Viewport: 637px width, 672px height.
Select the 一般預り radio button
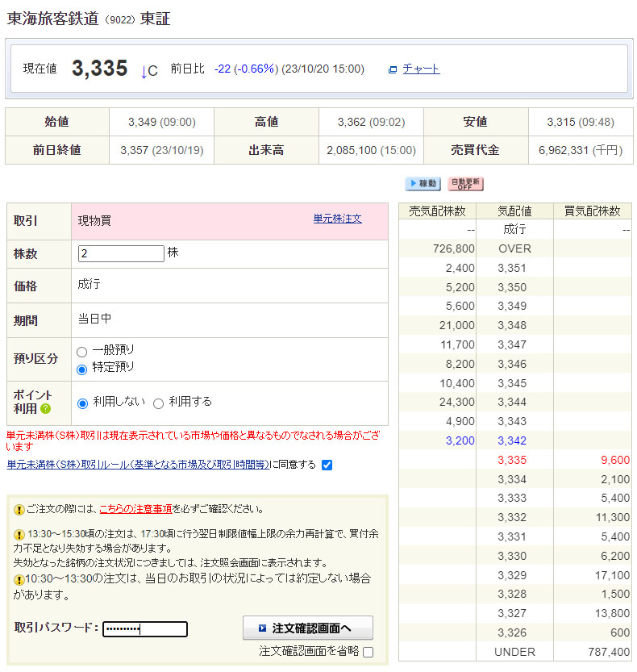pos(81,352)
